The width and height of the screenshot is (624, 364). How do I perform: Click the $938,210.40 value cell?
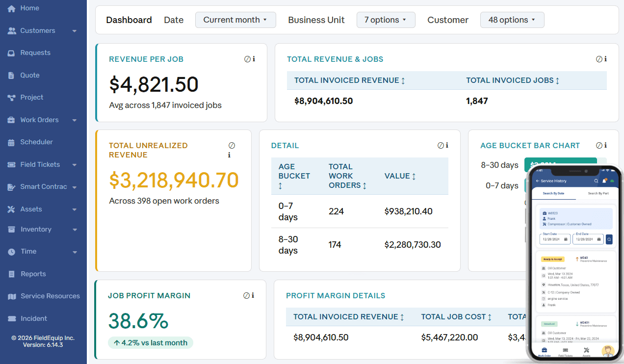click(409, 211)
